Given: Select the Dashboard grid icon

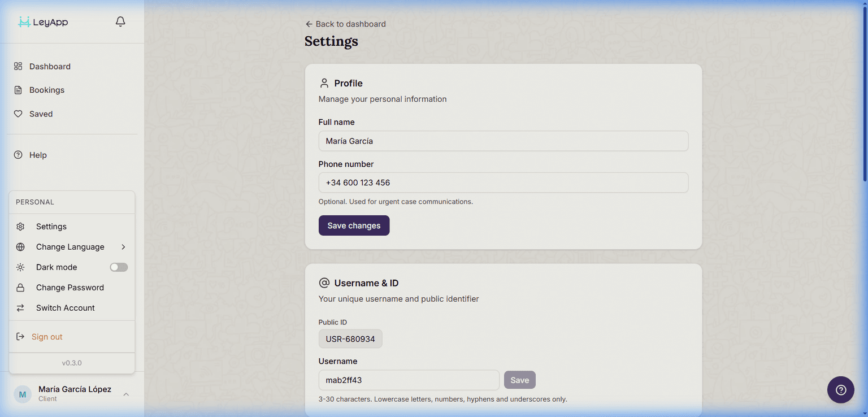Looking at the screenshot, I should click(x=18, y=66).
